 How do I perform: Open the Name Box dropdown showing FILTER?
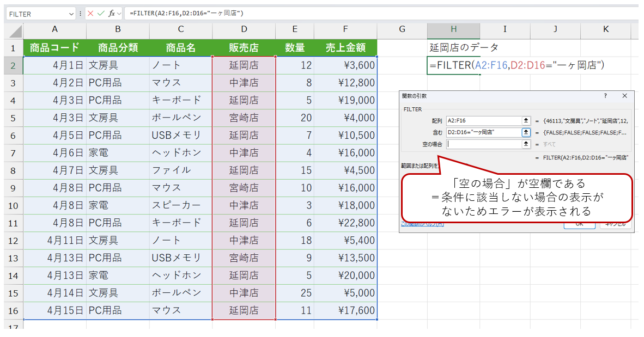[71, 14]
